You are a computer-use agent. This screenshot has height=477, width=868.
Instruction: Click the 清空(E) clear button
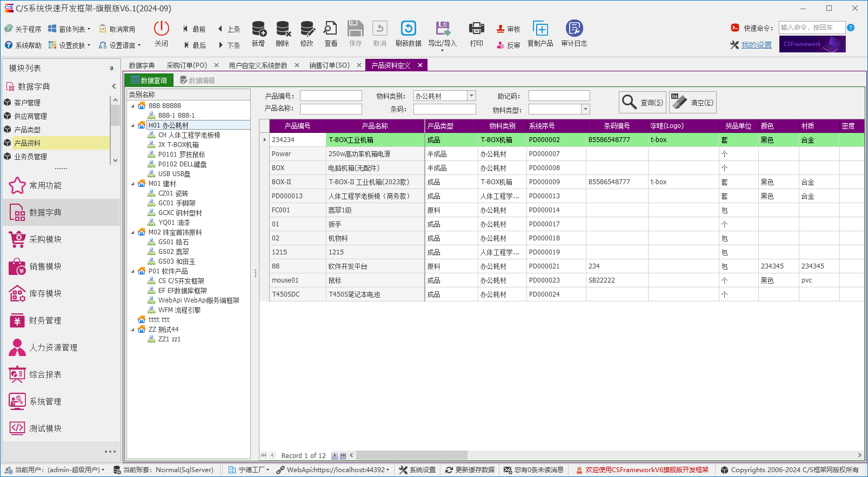click(693, 102)
